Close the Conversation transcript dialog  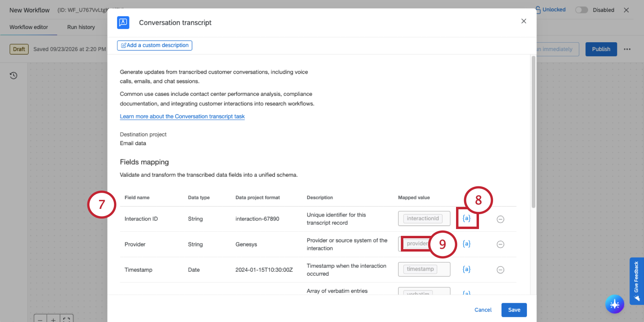pyautogui.click(x=524, y=21)
